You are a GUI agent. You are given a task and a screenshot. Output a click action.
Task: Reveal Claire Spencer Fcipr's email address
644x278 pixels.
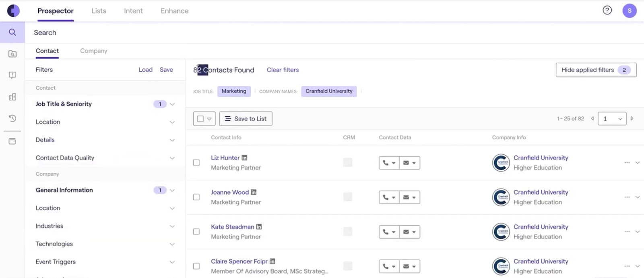410,266
